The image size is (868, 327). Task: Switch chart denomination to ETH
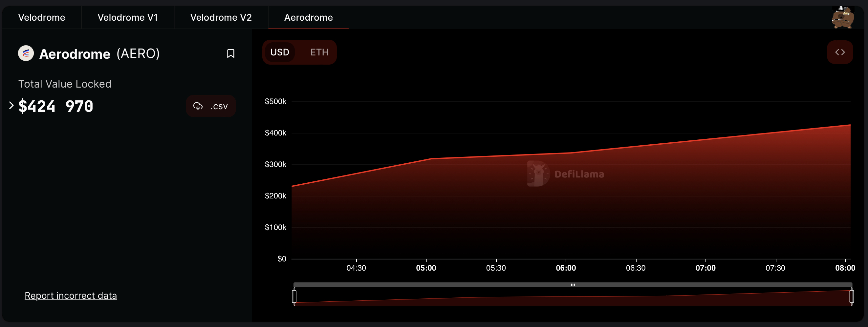[x=319, y=52]
